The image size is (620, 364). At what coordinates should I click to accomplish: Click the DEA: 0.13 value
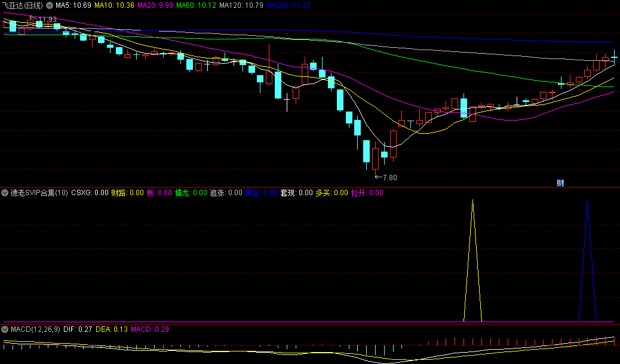coord(112,329)
